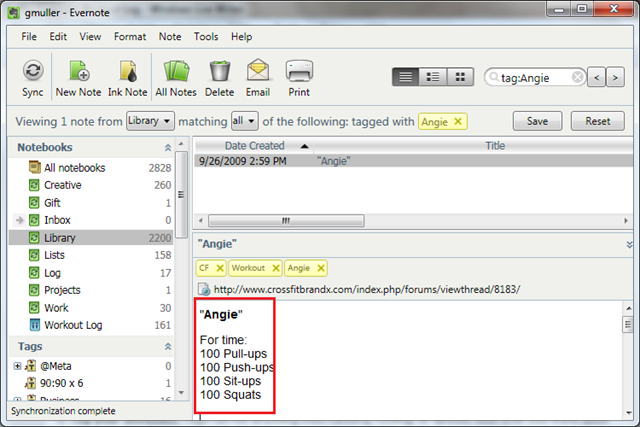The height and width of the screenshot is (427, 640).
Task: Collapse the Tags panel section
Action: pos(167,347)
